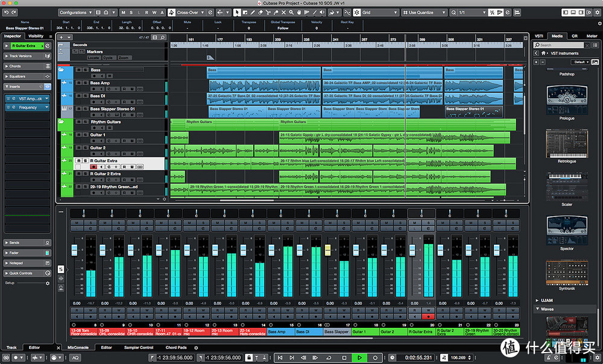This screenshot has height=364, width=603.
Task: Select the Mute X tool
Action: point(283,12)
